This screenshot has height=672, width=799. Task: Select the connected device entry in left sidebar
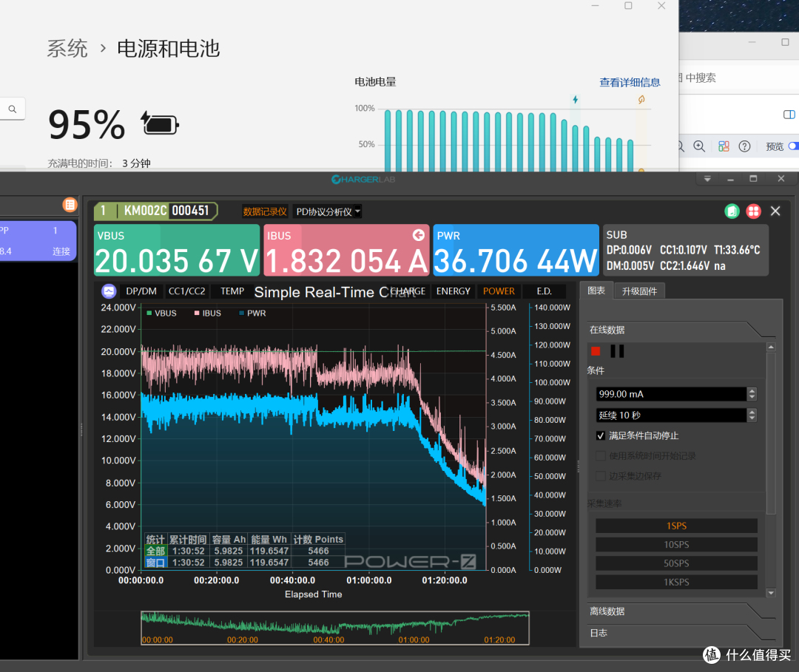point(37,241)
